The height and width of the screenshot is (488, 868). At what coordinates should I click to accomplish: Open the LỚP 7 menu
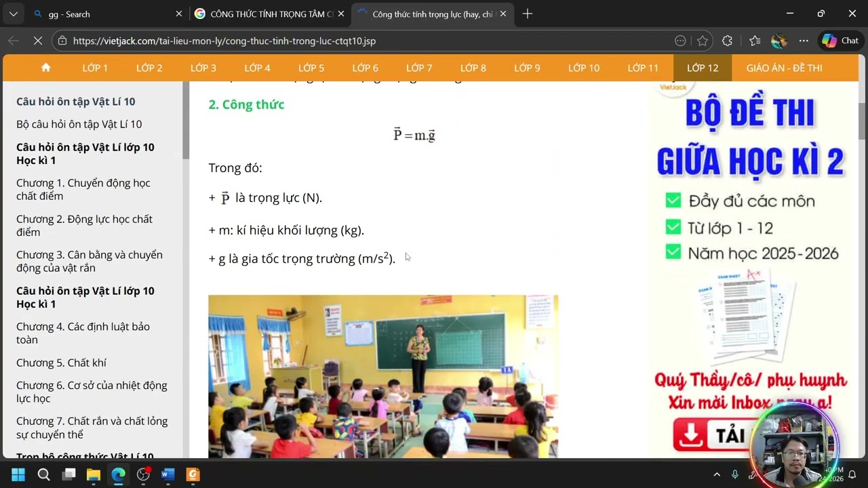(419, 68)
